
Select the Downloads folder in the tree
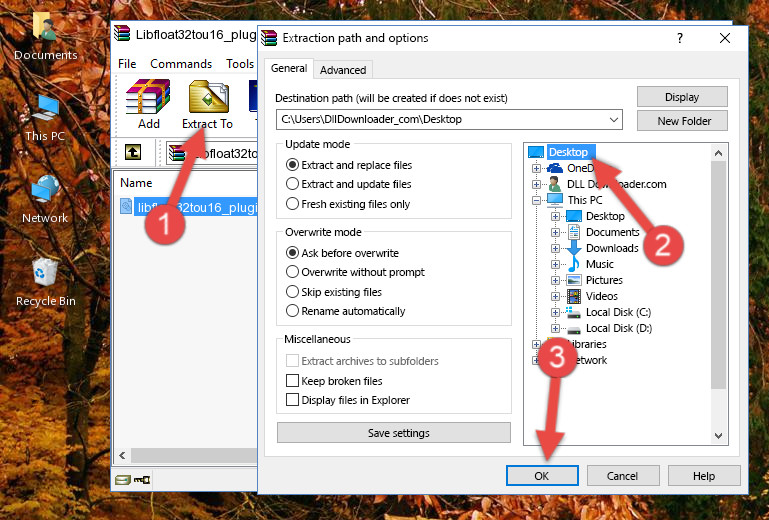pos(612,248)
